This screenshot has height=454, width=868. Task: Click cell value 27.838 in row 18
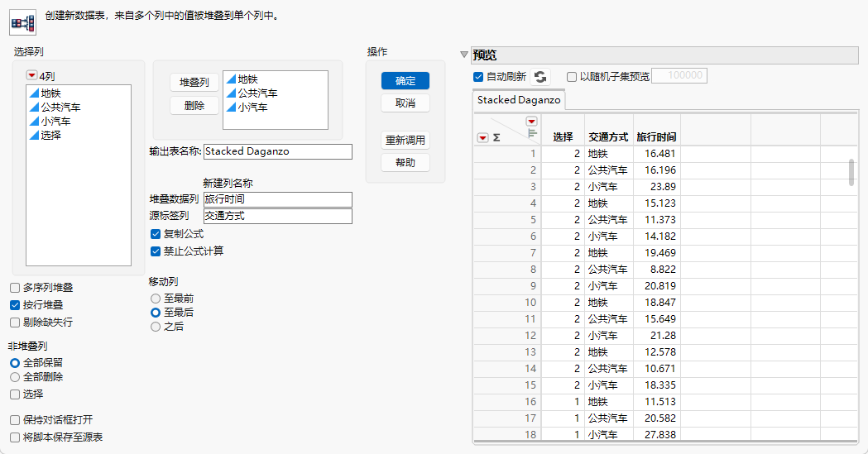click(x=659, y=435)
